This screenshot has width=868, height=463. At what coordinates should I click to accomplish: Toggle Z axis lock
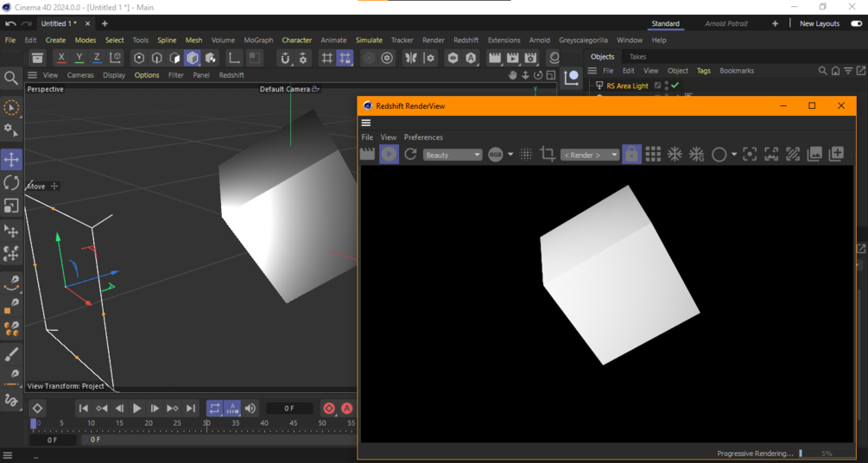(97, 58)
